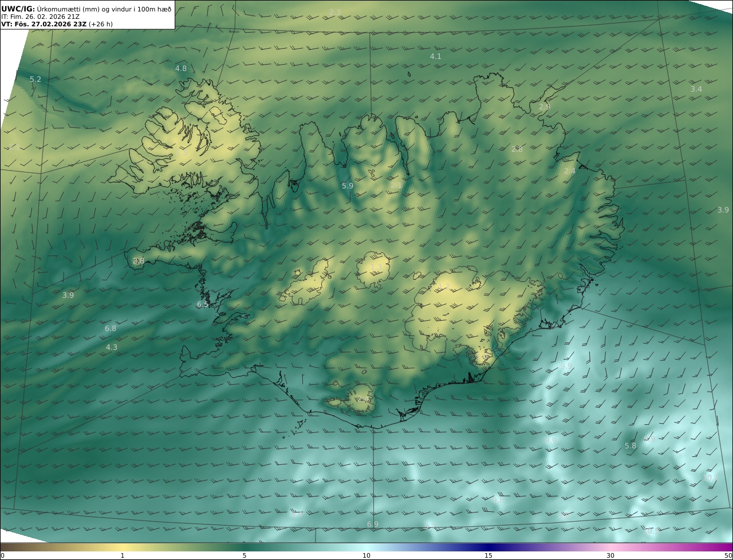Screen dimensions: 733x560
Task: Click the 4.8 value label on the map
Action: 181,69
